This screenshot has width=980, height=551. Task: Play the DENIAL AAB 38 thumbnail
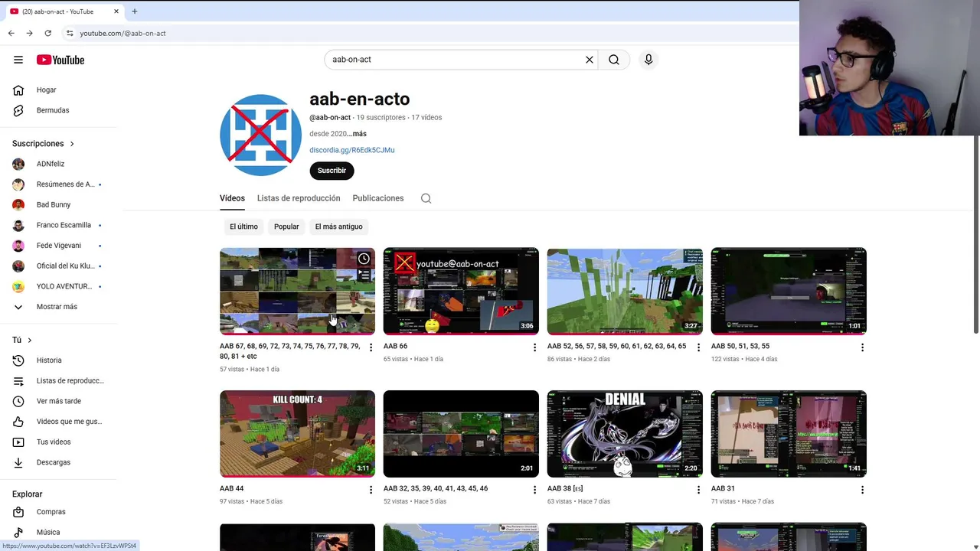tap(625, 434)
